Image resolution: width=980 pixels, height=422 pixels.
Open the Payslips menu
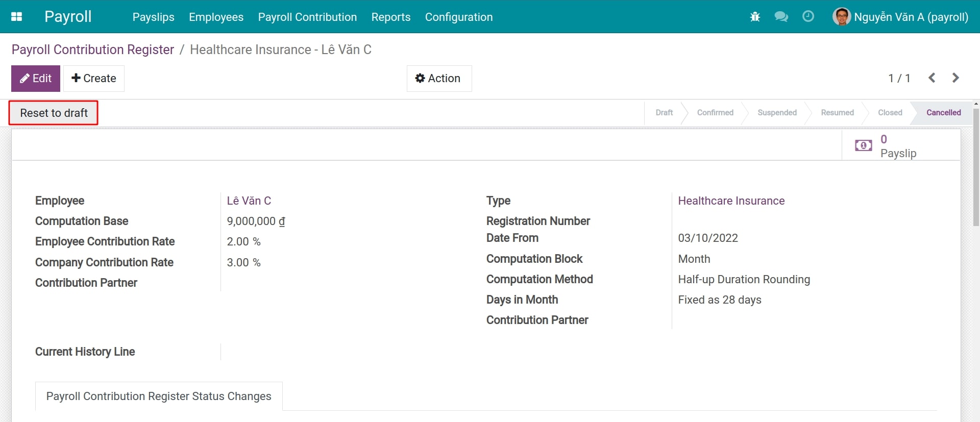pyautogui.click(x=153, y=17)
